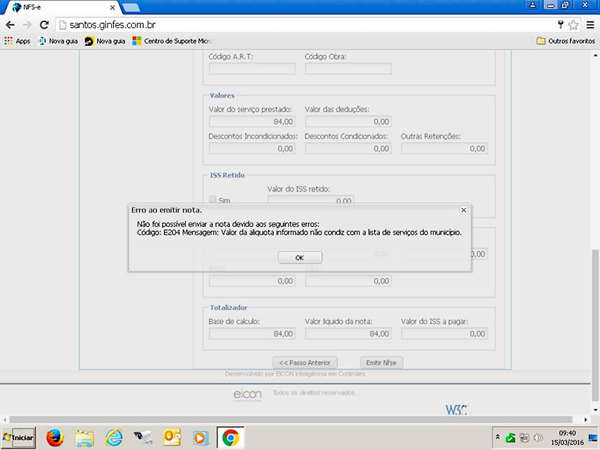Open the Iniciar start button
The width and height of the screenshot is (600, 450).
19,438
